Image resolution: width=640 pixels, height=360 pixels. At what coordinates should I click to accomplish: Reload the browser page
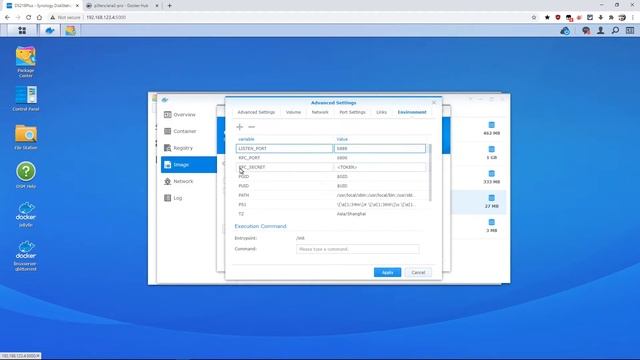(x=29, y=18)
